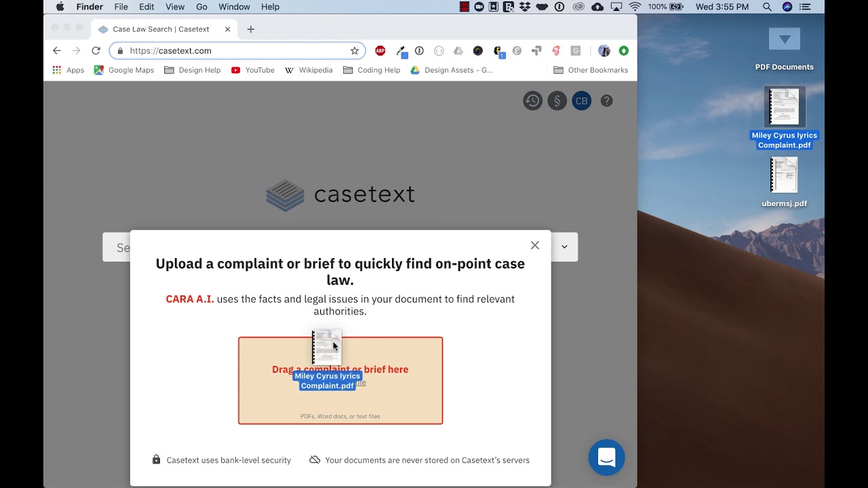
Task: Click the casetext.com address bar
Action: [x=237, y=51]
